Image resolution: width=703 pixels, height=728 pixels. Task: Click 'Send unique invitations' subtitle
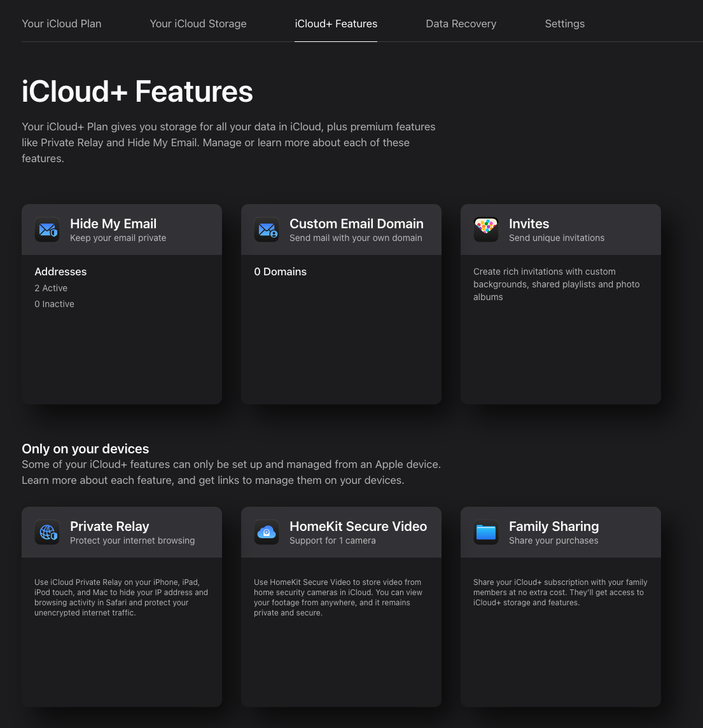click(x=557, y=238)
